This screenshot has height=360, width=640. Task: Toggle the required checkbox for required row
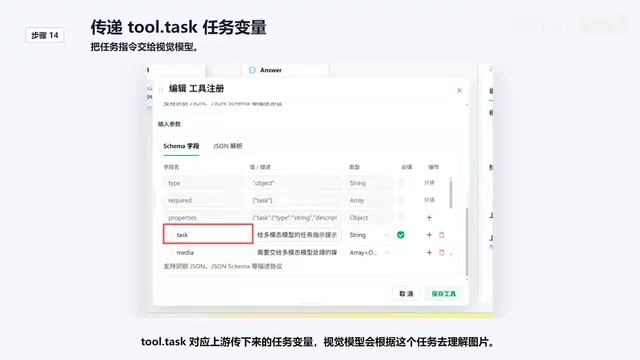[x=401, y=200]
